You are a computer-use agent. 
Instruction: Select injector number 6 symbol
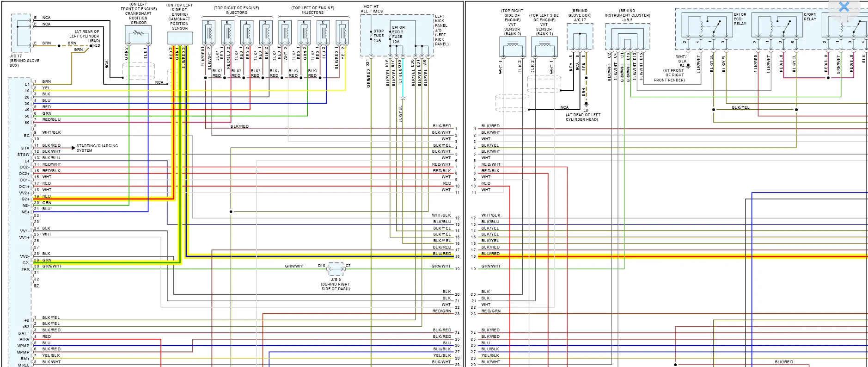click(x=227, y=32)
